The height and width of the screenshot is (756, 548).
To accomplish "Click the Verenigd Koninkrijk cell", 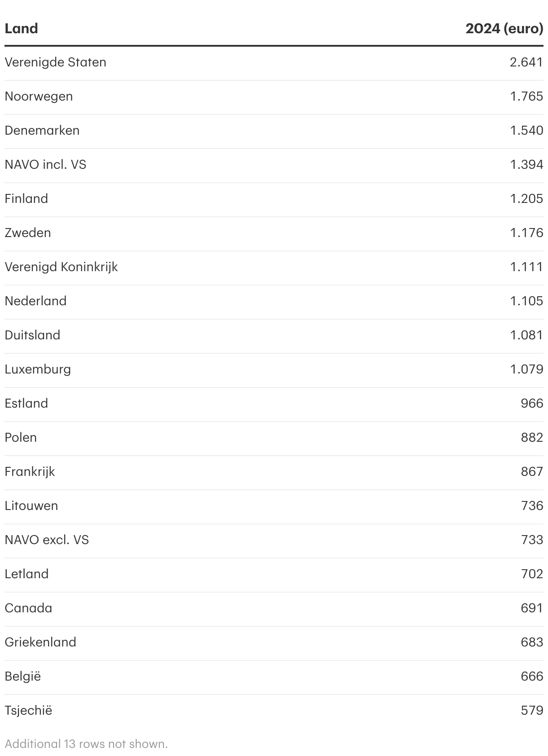I will [61, 267].
